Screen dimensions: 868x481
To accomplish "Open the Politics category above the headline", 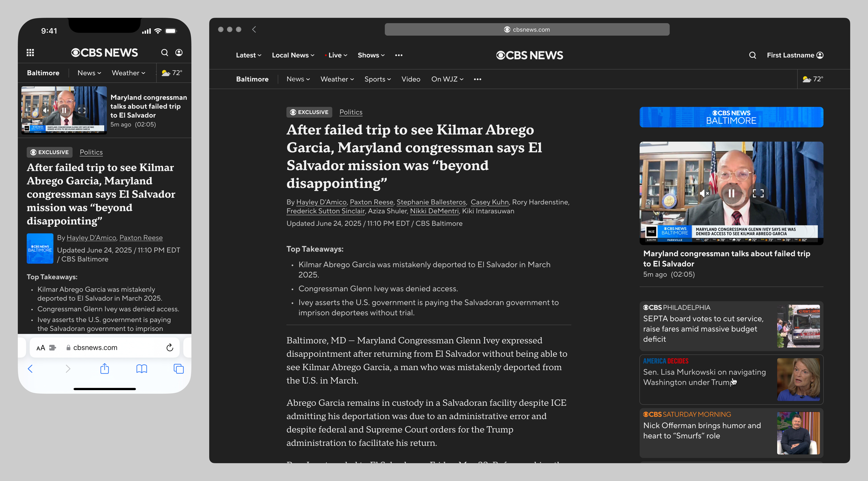I will click(351, 112).
